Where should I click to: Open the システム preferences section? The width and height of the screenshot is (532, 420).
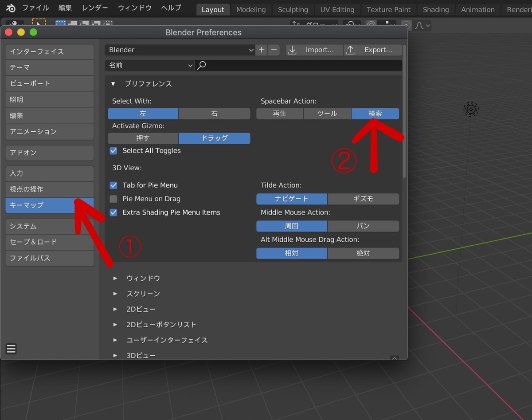[x=50, y=226]
